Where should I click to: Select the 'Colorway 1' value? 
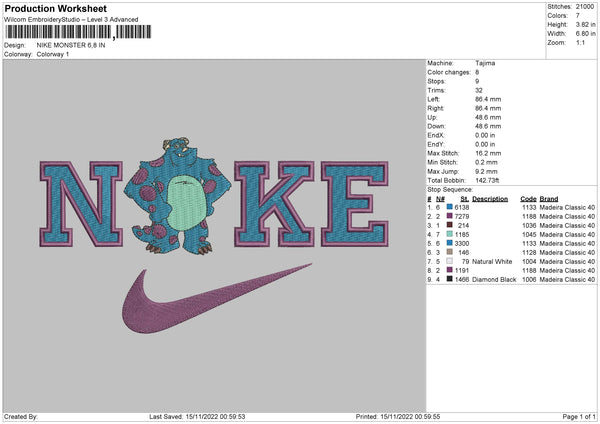pyautogui.click(x=53, y=54)
